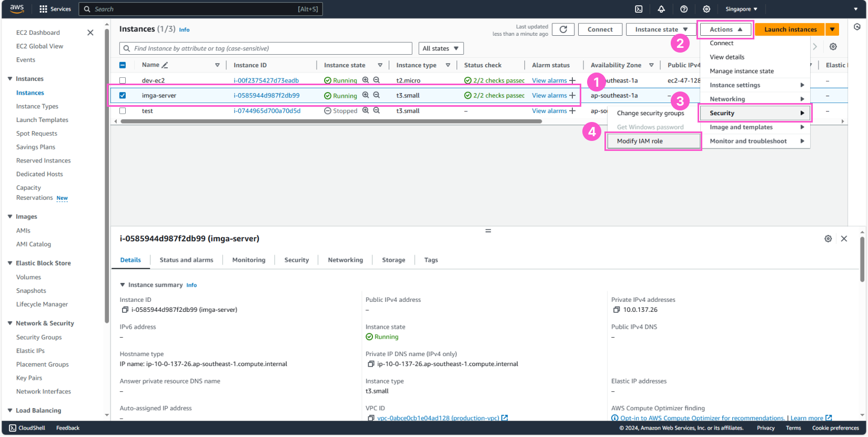Open the details panel settings gear
The image size is (868, 437).
pos(828,239)
